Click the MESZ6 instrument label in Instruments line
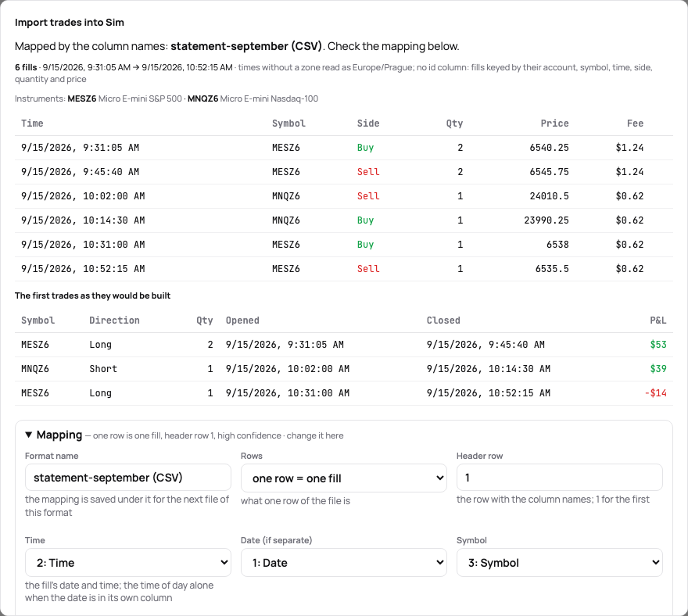The width and height of the screenshot is (688, 616). click(81, 98)
